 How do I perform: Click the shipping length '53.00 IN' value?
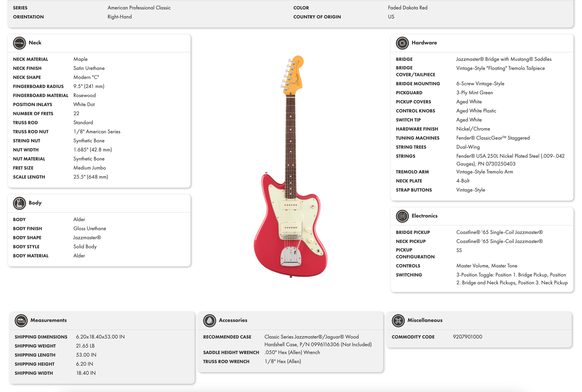pos(86,355)
